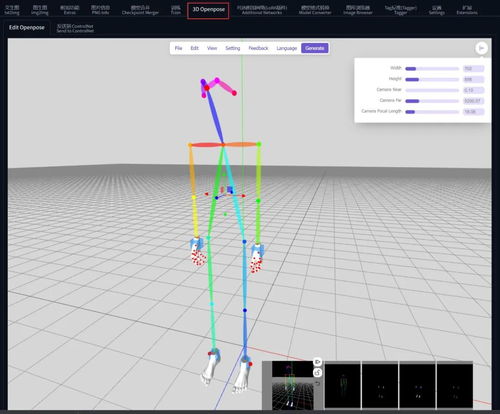Image resolution: width=500 pixels, height=414 pixels.
Task: Open the Train tab
Action: click(x=176, y=10)
